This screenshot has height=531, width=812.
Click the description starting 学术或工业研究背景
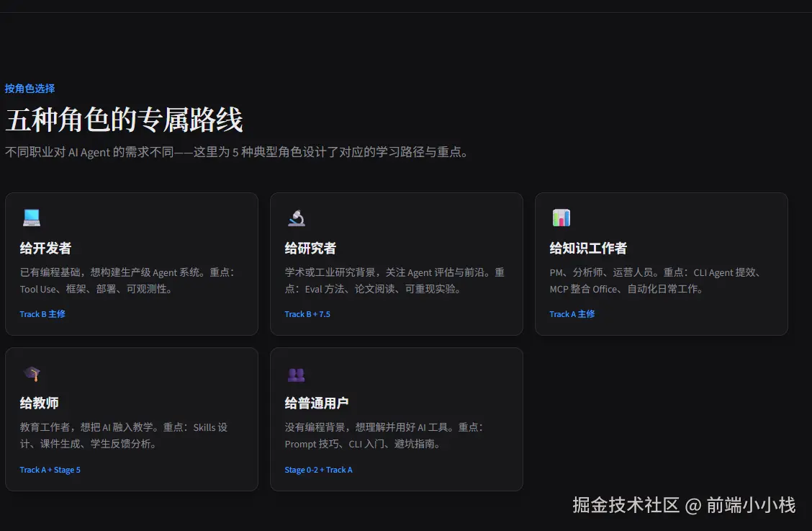click(x=394, y=280)
